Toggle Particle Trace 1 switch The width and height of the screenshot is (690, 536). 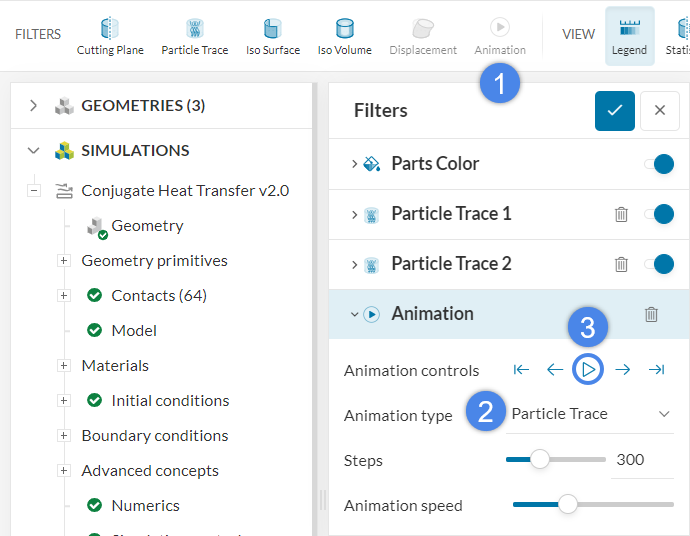point(659,214)
